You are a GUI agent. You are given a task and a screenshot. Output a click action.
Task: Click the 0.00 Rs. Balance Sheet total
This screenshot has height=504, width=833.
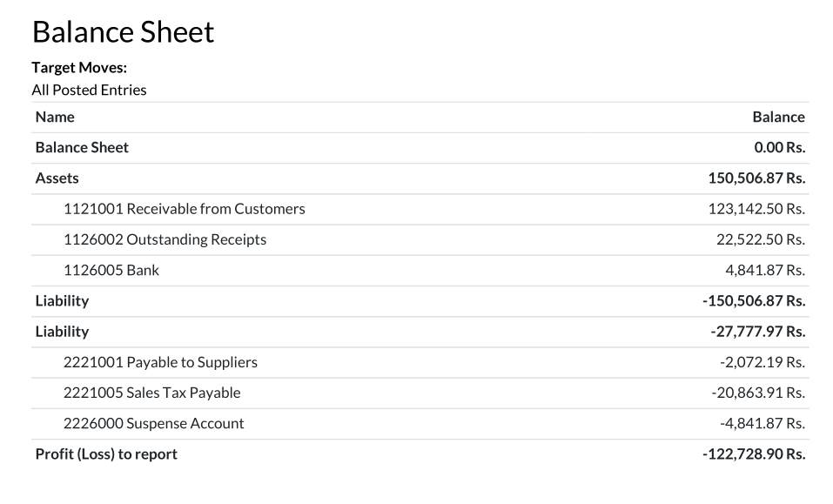click(x=780, y=148)
